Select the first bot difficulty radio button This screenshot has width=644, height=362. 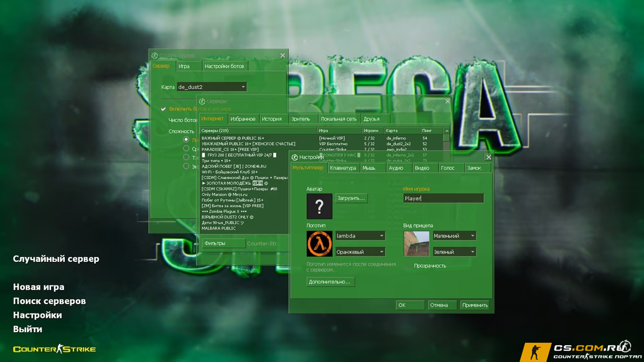click(186, 139)
